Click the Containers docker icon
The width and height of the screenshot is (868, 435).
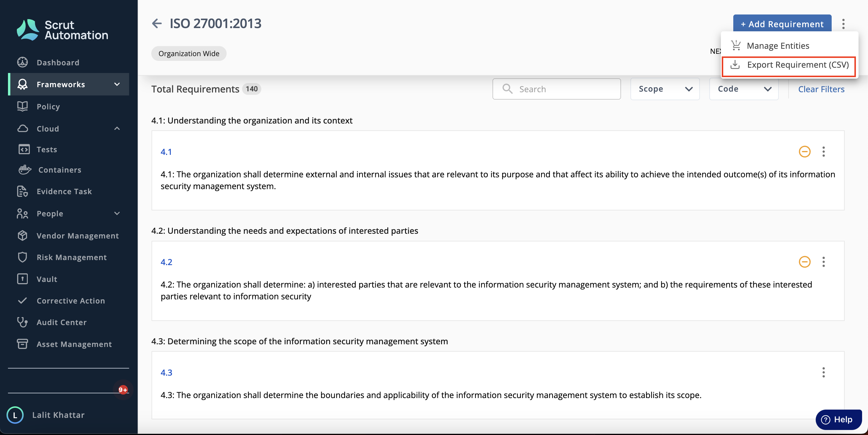point(25,170)
